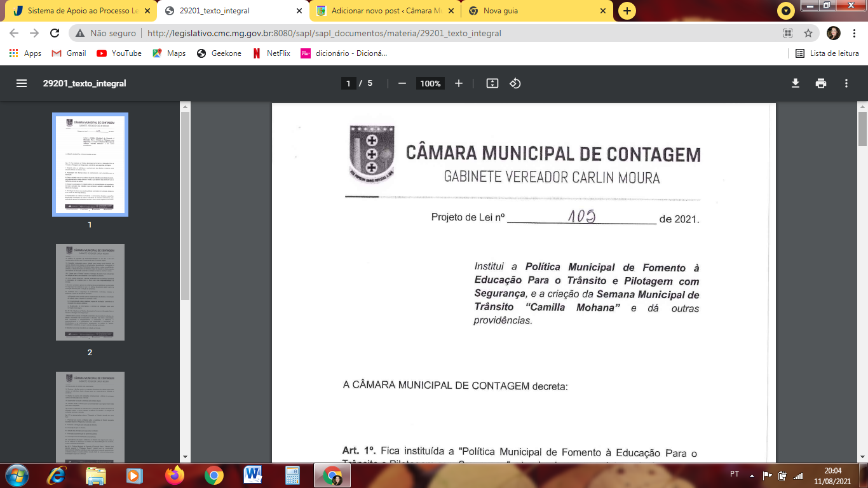Print the PDF document

click(x=821, y=83)
